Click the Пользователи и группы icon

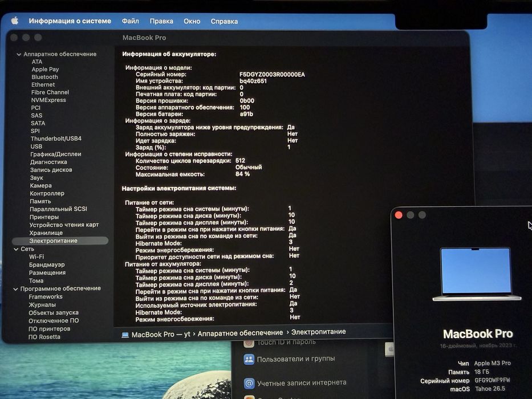click(249, 359)
